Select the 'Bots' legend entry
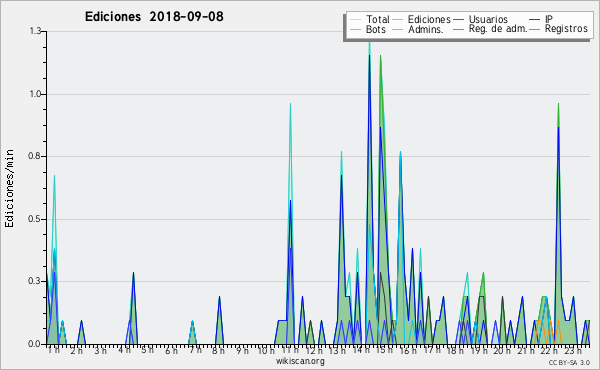The width and height of the screenshot is (600, 370). pyautogui.click(x=376, y=29)
